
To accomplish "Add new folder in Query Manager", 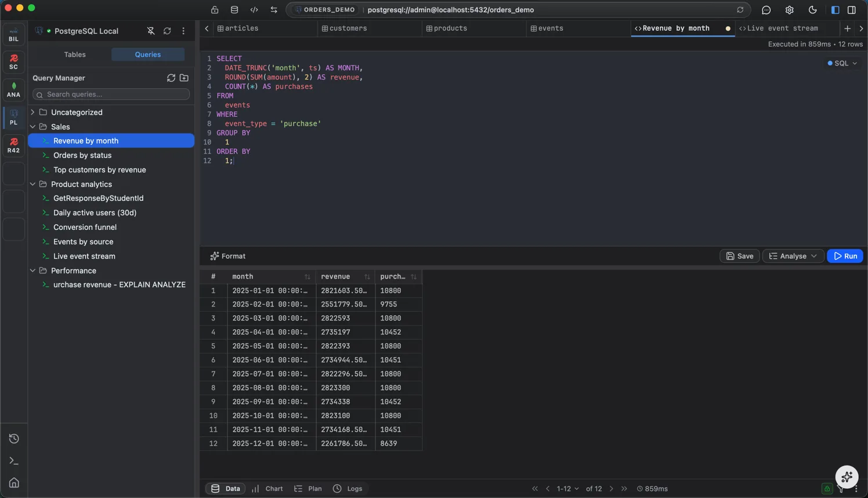I will [x=184, y=78].
